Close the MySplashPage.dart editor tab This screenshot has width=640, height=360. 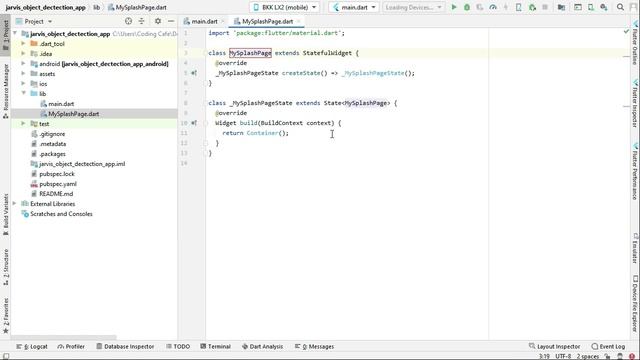[x=299, y=21]
